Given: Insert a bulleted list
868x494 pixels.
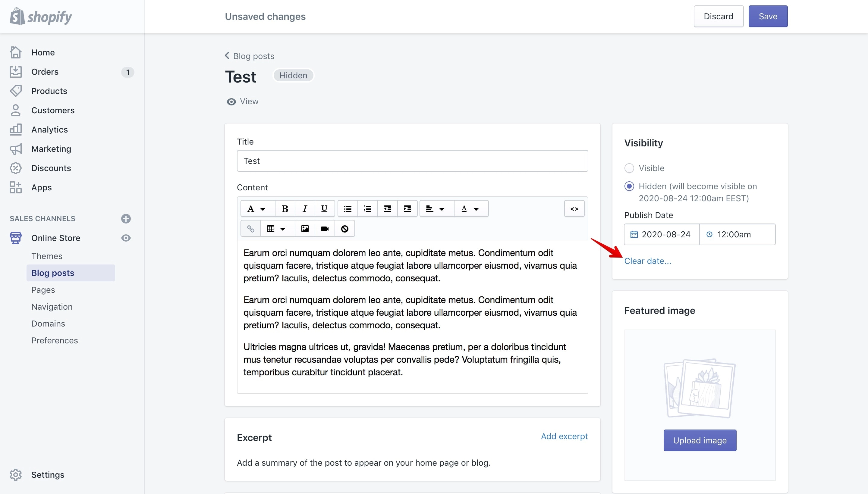Looking at the screenshot, I should (348, 209).
